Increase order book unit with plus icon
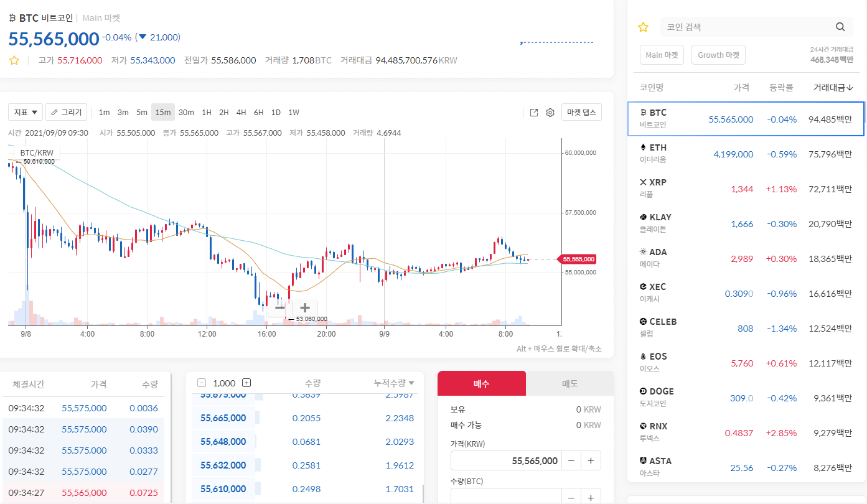Image resolution: width=867 pixels, height=504 pixels. tap(246, 383)
